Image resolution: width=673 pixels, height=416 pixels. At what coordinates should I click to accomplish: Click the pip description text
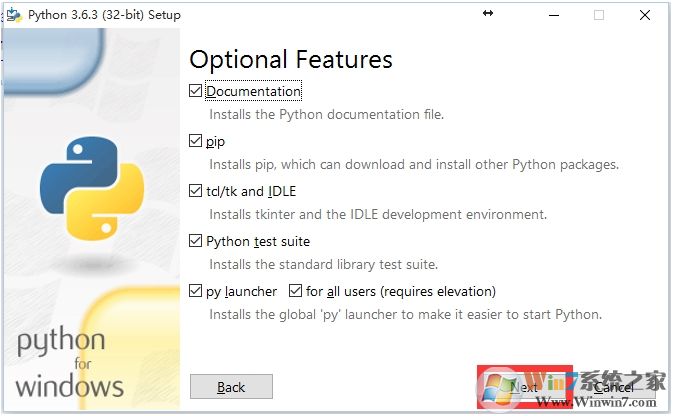414,164
